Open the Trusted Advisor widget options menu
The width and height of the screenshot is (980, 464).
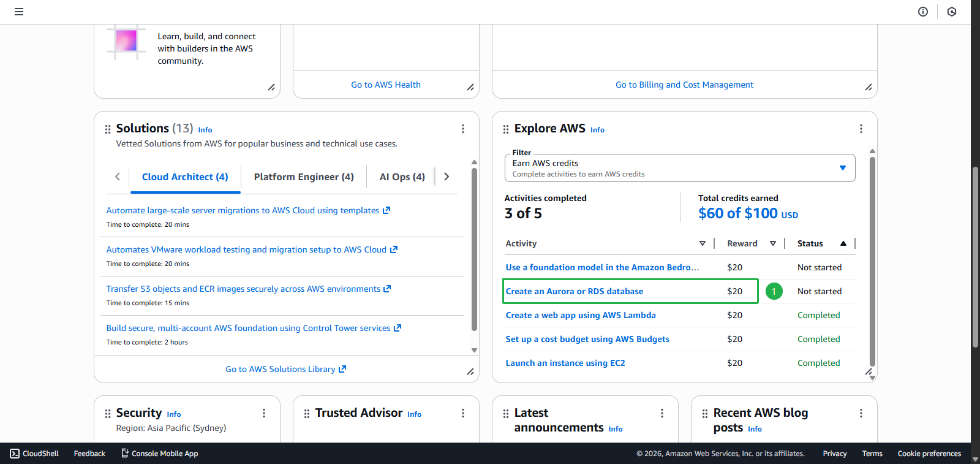(463, 413)
